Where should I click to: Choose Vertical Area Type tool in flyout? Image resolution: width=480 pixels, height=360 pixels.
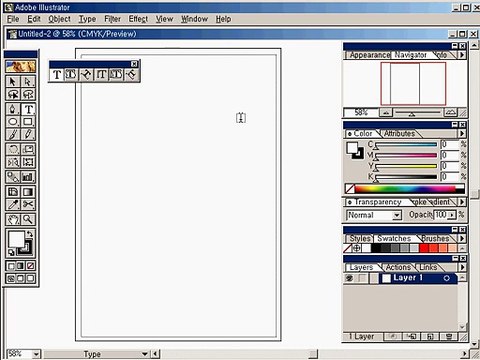pos(116,75)
